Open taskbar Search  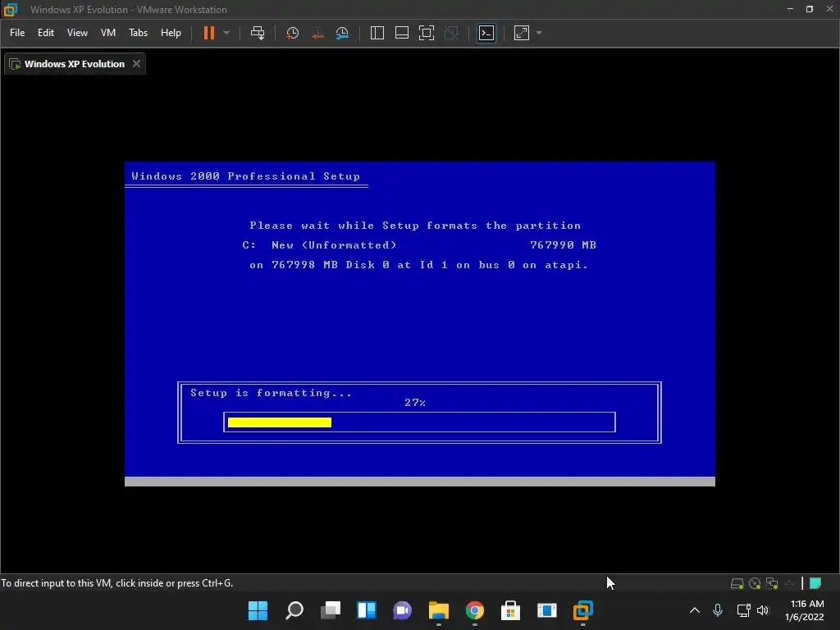(294, 610)
